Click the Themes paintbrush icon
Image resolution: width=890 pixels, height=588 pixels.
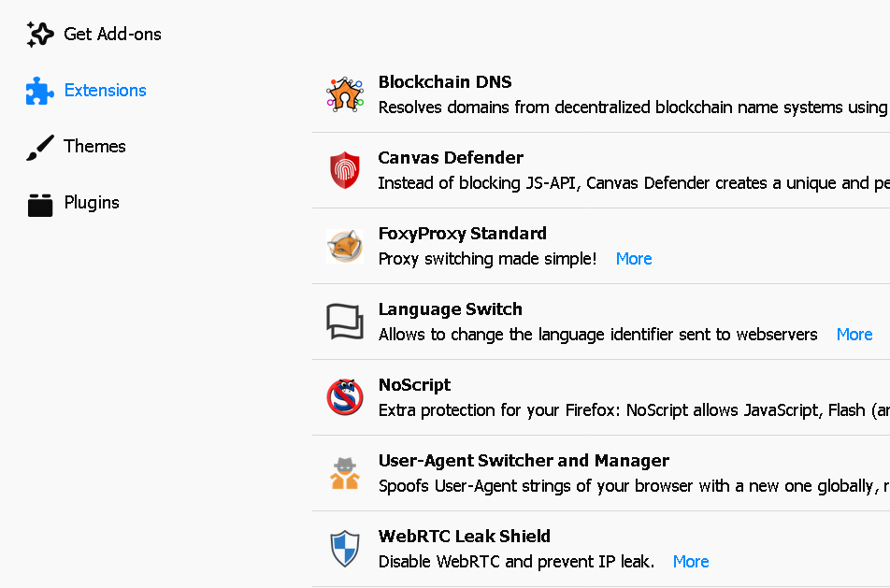pyautogui.click(x=40, y=147)
